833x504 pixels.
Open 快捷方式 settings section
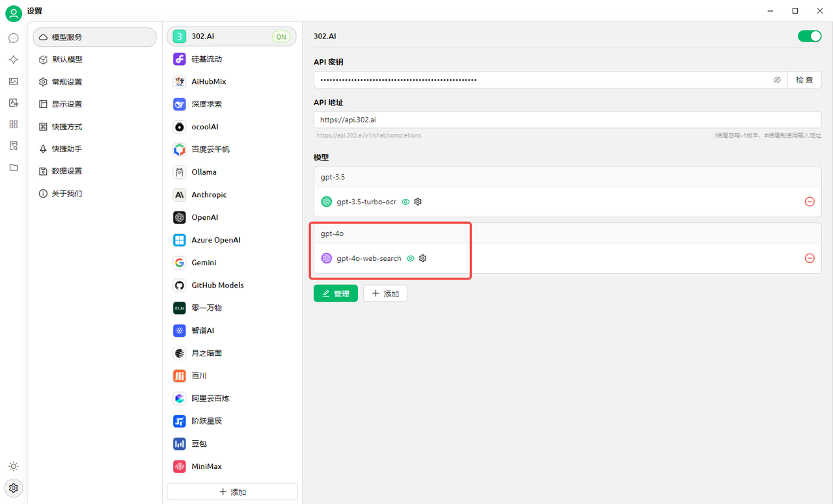pyautogui.click(x=95, y=127)
